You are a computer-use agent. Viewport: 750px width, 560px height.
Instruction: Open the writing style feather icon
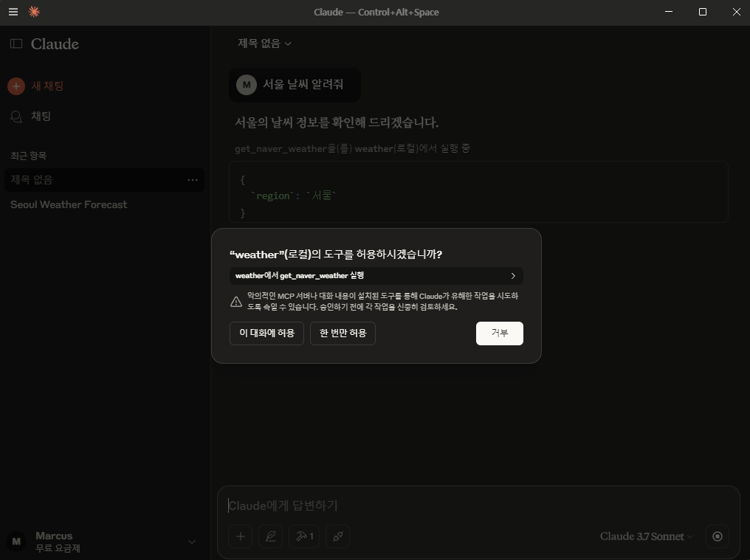pos(271,536)
